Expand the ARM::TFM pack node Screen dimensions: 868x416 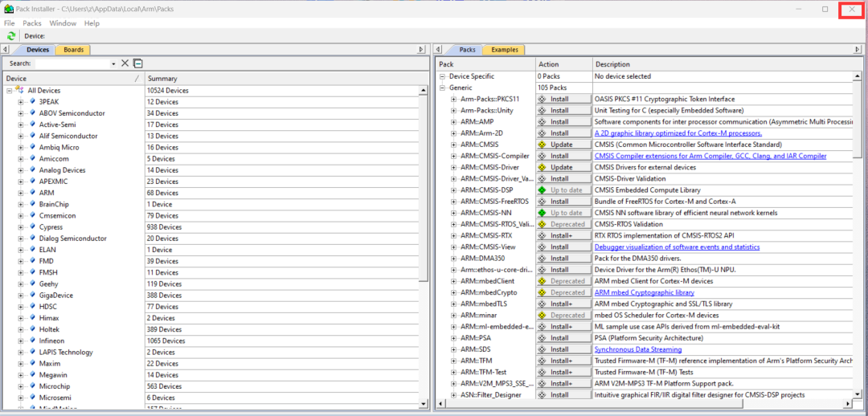coord(453,361)
